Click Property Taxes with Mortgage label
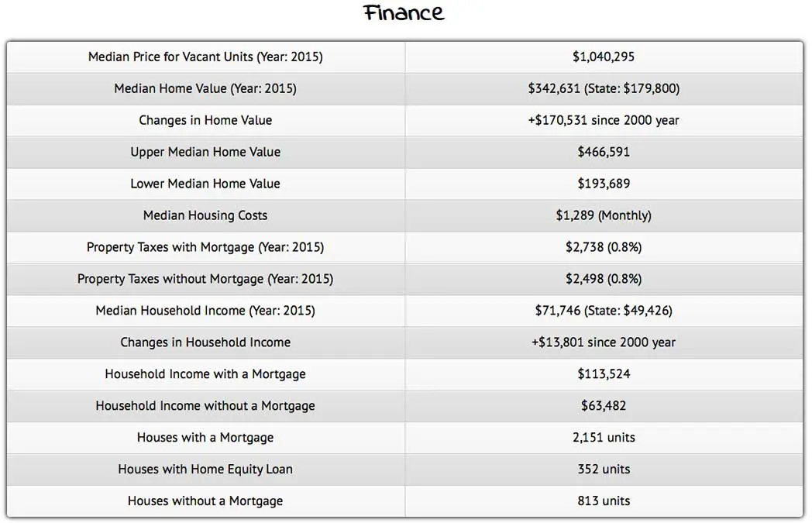812x523 pixels. pos(205,247)
